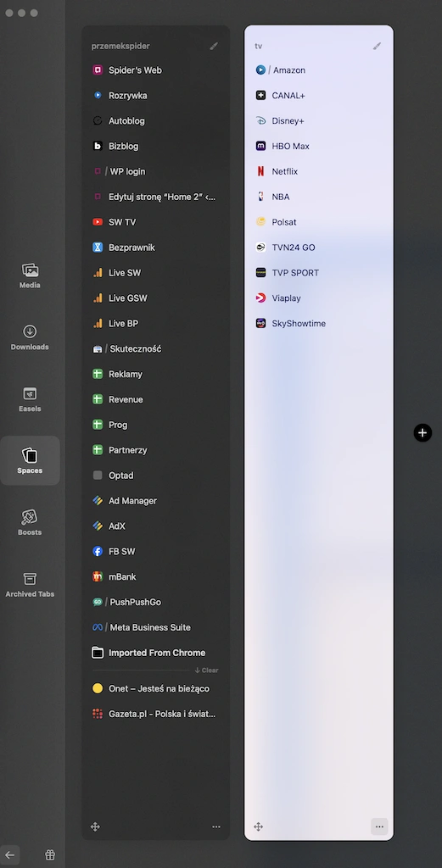
Task: Click the move handle of przemekspider space
Action: tap(95, 826)
